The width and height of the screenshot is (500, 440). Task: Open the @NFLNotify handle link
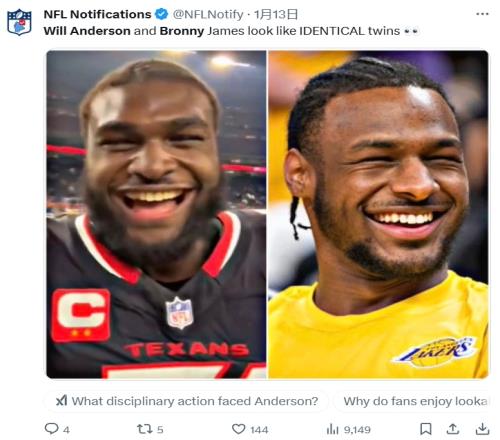[208, 14]
